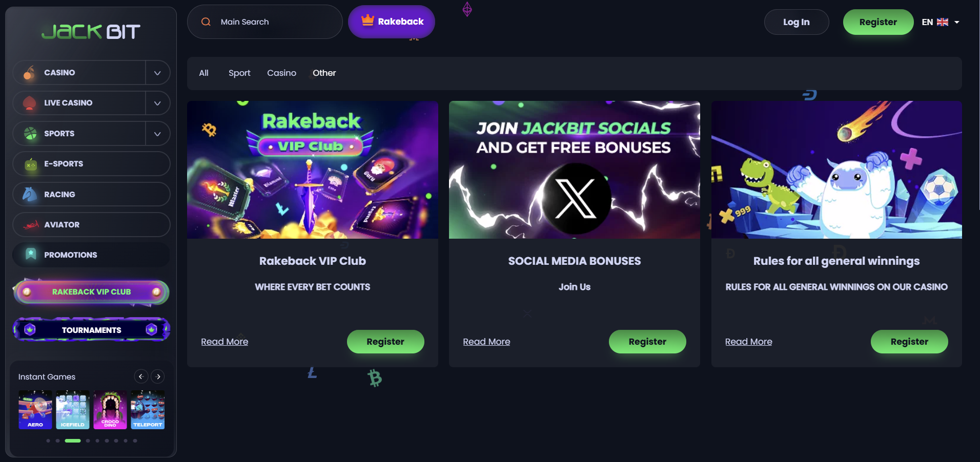Show next Instant Games with right arrow
Image resolution: width=980 pixels, height=462 pixels.
158,376
